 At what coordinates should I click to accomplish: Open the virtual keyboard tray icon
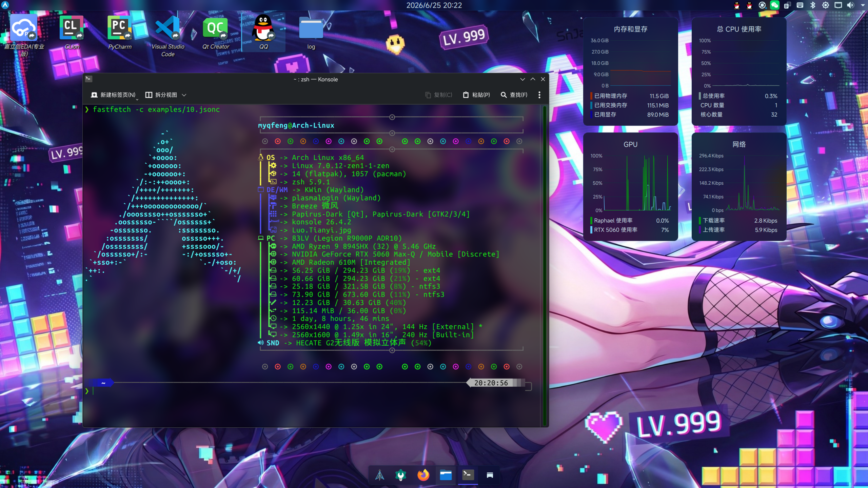[800, 5]
